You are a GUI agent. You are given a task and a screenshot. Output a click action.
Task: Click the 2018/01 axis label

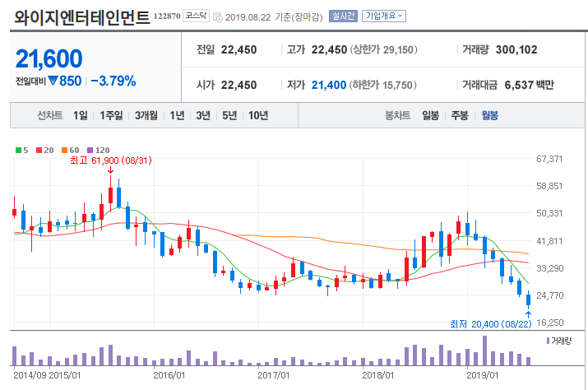(378, 375)
